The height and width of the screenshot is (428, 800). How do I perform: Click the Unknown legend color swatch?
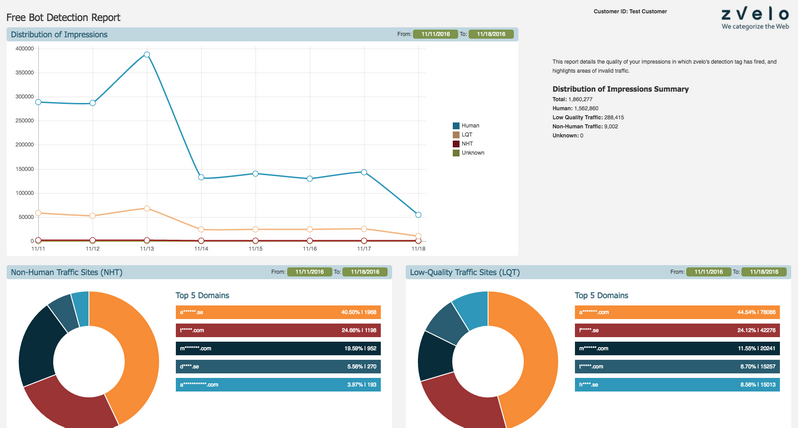click(x=456, y=153)
